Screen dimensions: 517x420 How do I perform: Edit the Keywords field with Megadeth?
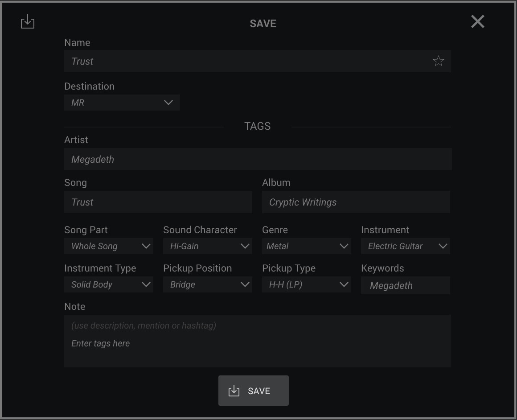click(406, 285)
